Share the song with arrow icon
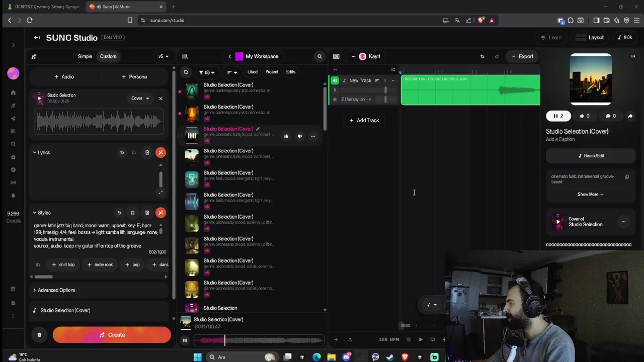644x362 pixels. click(x=630, y=116)
